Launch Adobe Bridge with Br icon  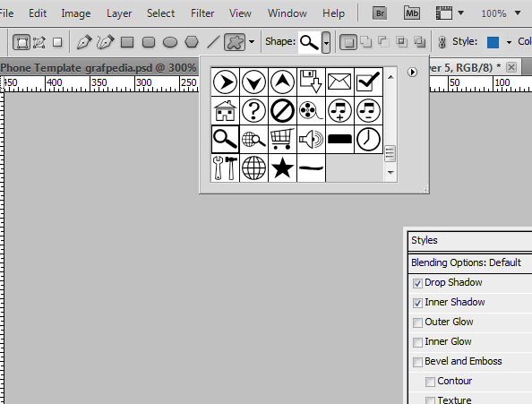click(380, 13)
